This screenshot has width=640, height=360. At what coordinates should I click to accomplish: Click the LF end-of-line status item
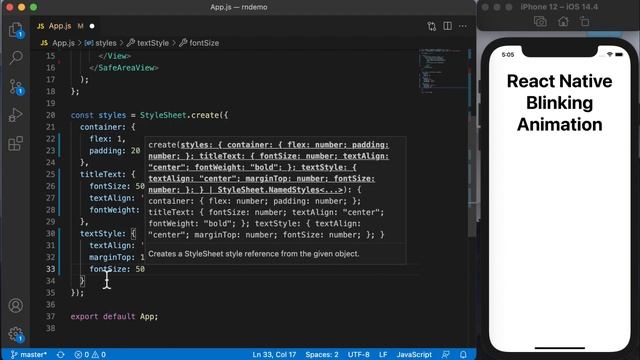383,354
